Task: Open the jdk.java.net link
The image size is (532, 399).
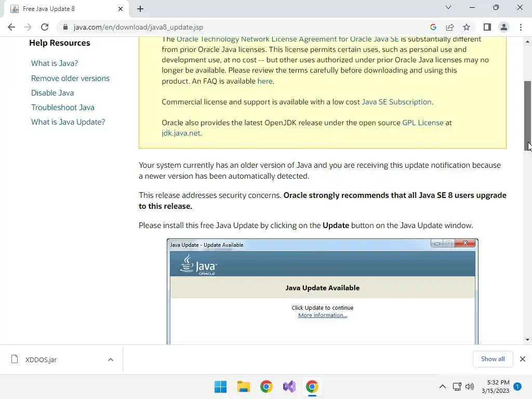Action: pyautogui.click(x=181, y=133)
